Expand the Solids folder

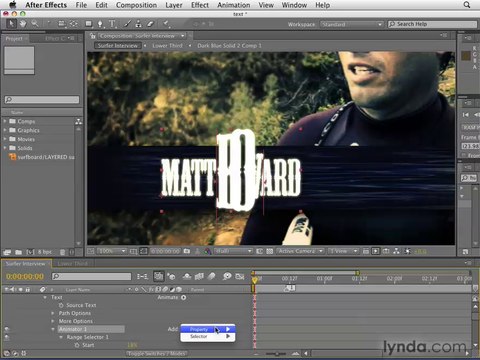(x=5, y=148)
